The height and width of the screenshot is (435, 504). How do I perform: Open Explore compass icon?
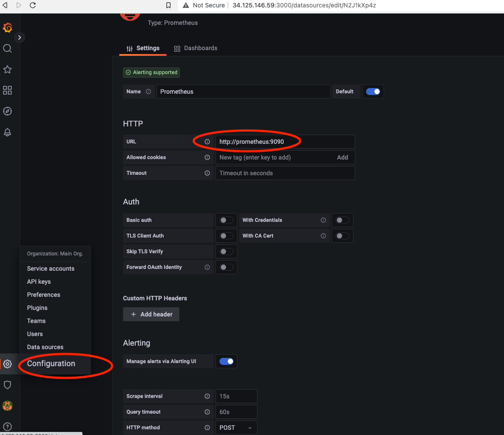[x=7, y=111]
